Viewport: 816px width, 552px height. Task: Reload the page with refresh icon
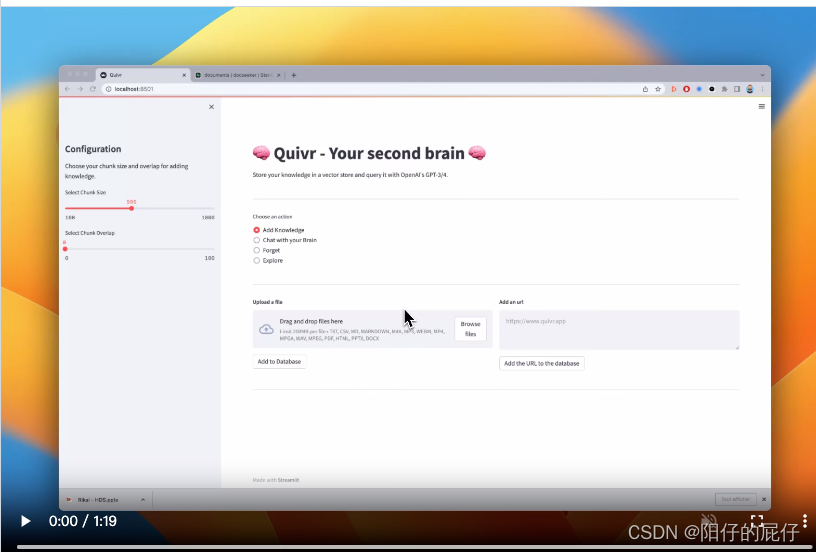93,89
